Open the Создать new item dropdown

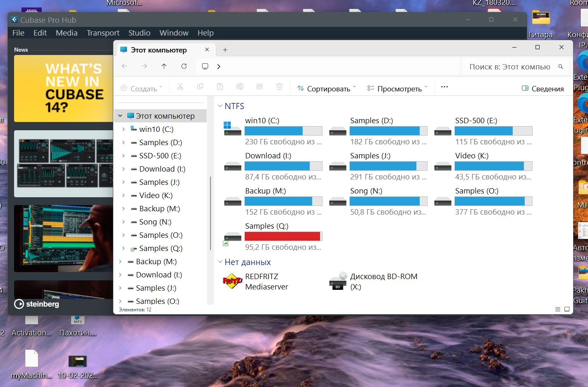coord(141,88)
